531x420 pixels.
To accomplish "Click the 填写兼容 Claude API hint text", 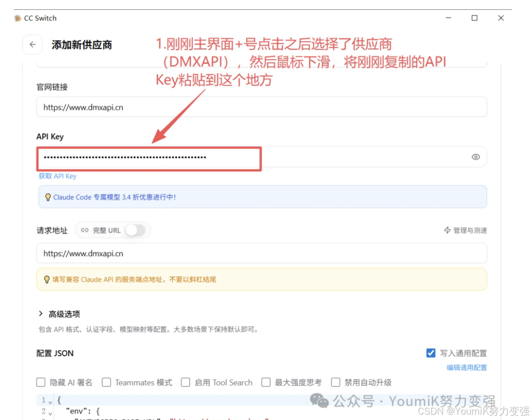I will pyautogui.click(x=134, y=280).
